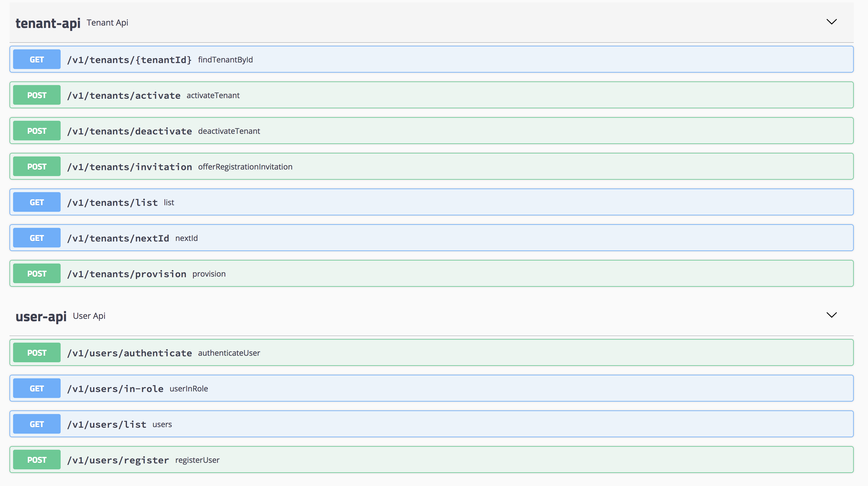Click GET badge for users list
The width and height of the screenshot is (868, 486).
[x=37, y=424]
